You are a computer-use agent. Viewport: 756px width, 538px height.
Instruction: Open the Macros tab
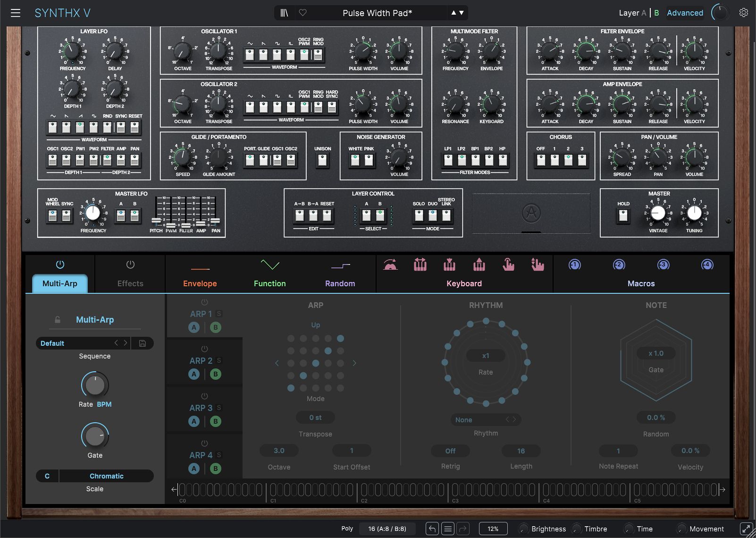click(641, 283)
